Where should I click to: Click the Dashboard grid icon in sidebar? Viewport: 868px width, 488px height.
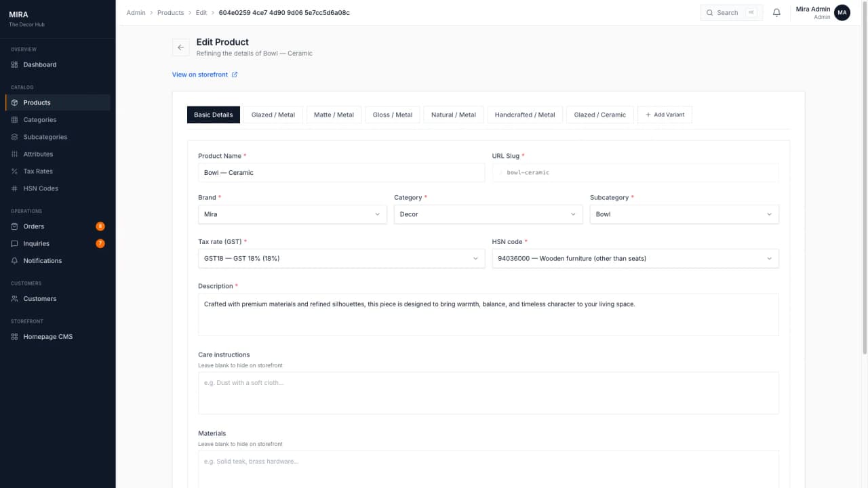[x=15, y=65]
